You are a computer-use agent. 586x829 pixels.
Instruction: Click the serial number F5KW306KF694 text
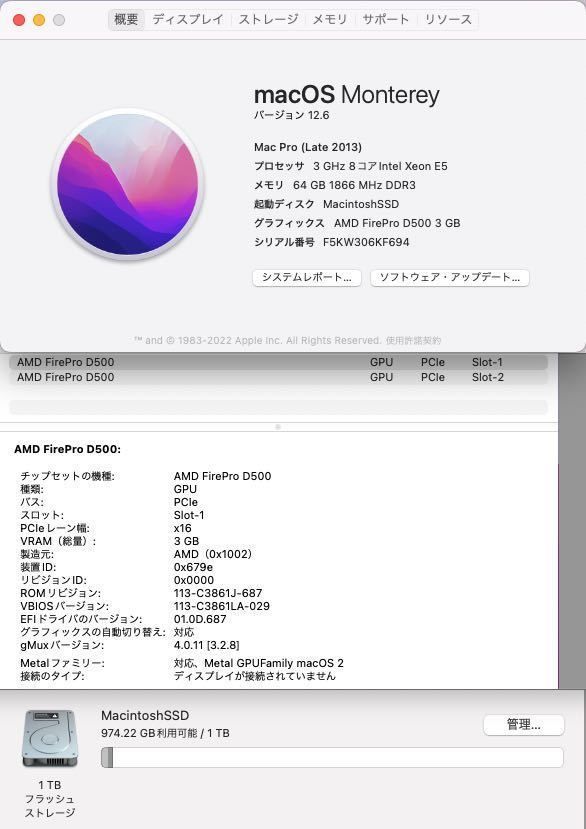(x=366, y=242)
